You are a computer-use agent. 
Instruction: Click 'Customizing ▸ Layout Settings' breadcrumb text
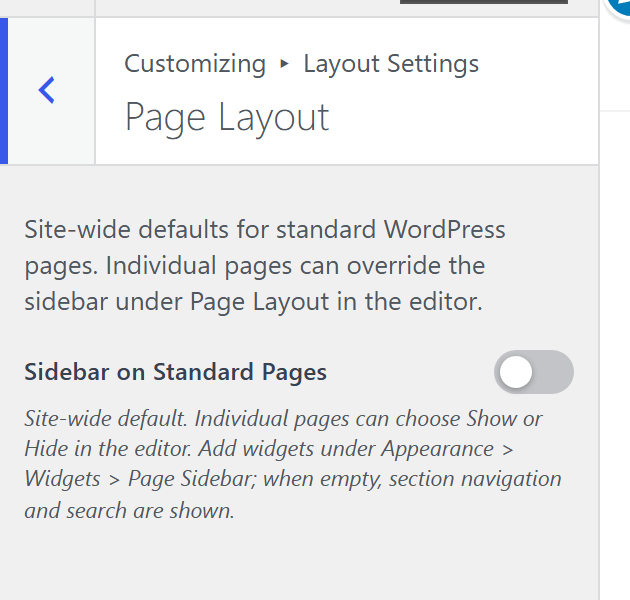tap(301, 64)
